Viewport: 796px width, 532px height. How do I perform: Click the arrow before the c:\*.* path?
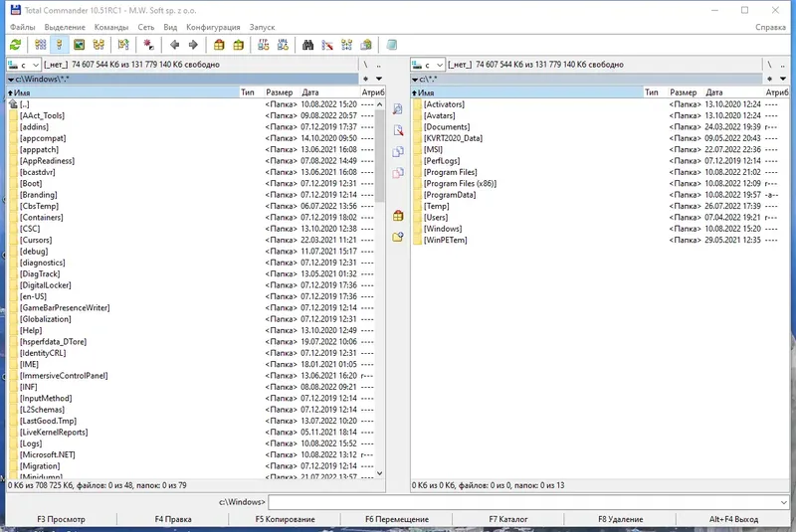[x=415, y=80]
